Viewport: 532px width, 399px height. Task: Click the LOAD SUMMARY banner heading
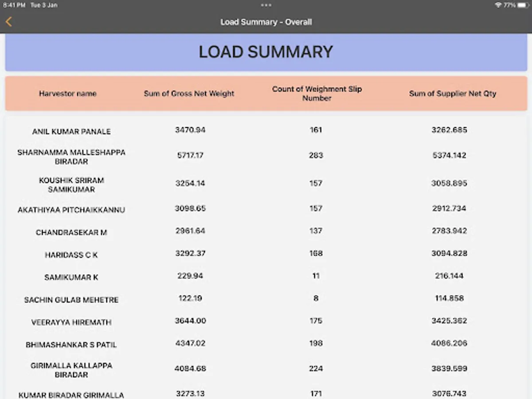(x=266, y=52)
